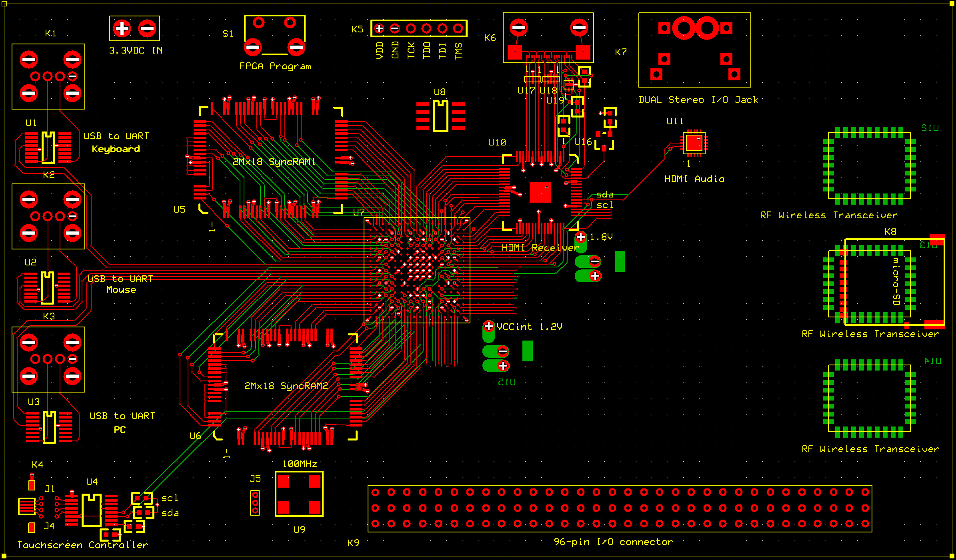Select the J5 jumper footprint
Image resolution: width=956 pixels, height=560 pixels.
[x=255, y=502]
